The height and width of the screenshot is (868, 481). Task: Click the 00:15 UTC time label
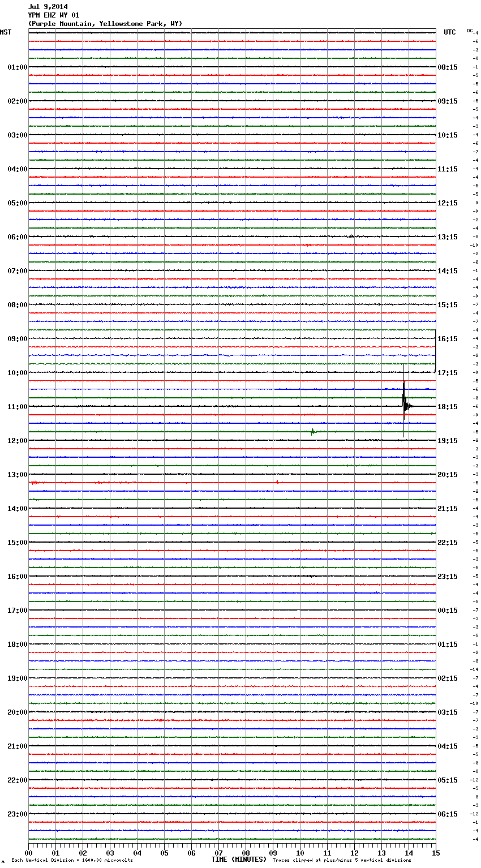[448, 611]
